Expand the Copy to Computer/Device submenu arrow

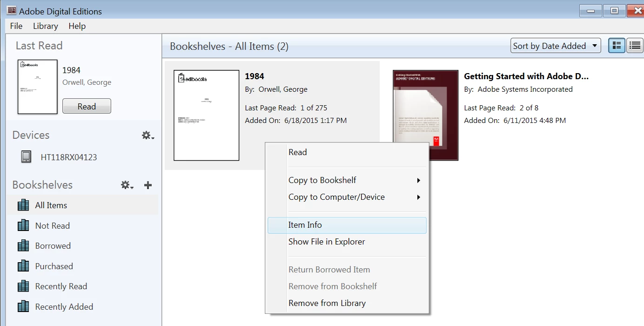pos(418,197)
